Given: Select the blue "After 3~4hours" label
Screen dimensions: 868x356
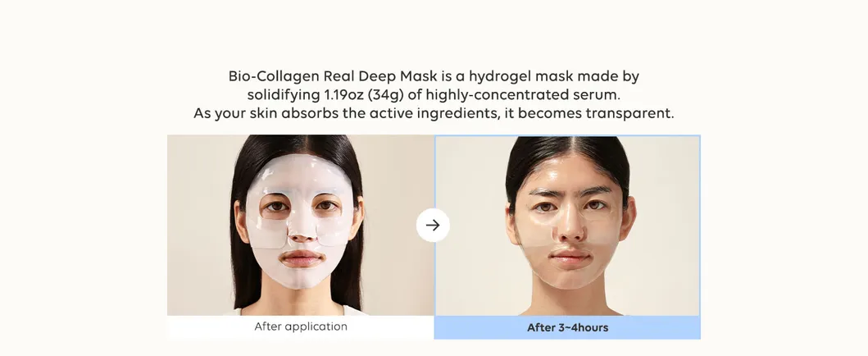Looking at the screenshot, I should click(x=567, y=328).
